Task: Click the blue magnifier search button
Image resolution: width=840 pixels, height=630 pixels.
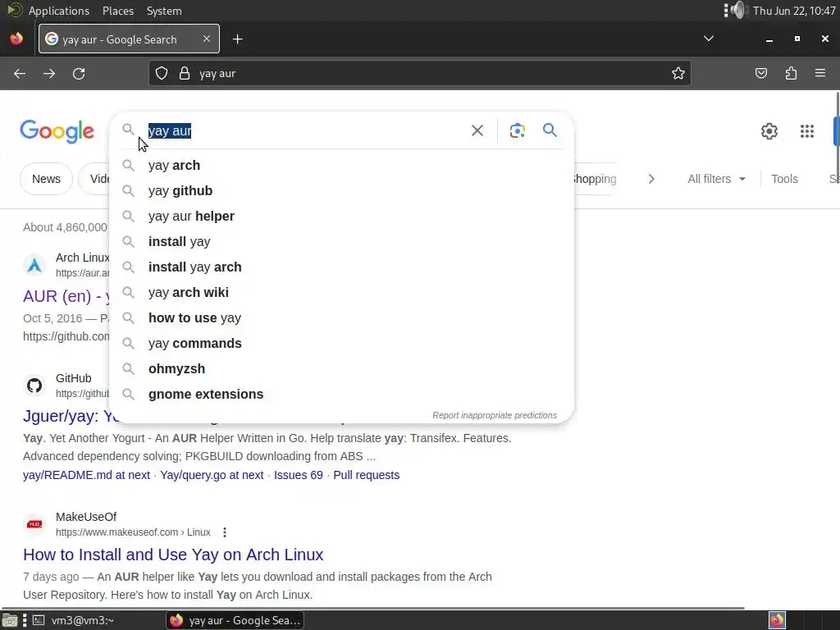Action: (550, 130)
